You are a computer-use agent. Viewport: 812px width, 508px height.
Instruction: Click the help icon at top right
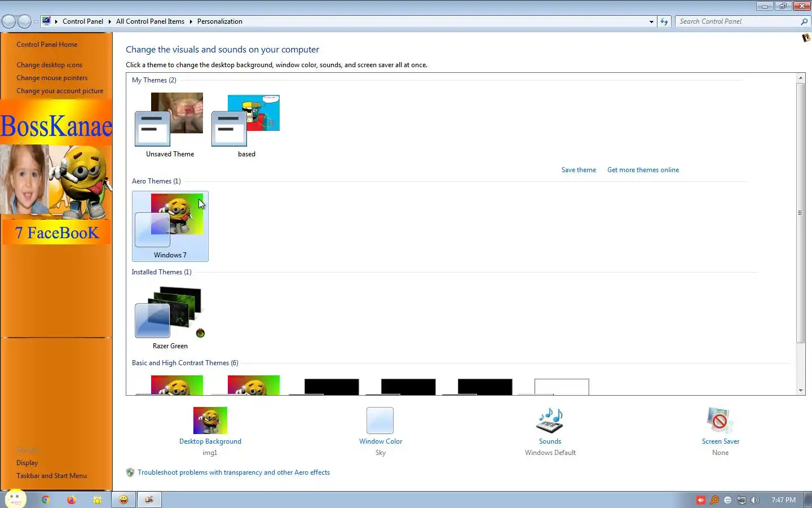(806, 38)
